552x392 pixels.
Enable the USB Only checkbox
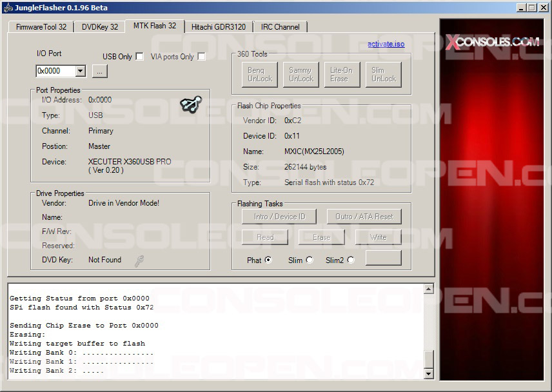tap(139, 57)
